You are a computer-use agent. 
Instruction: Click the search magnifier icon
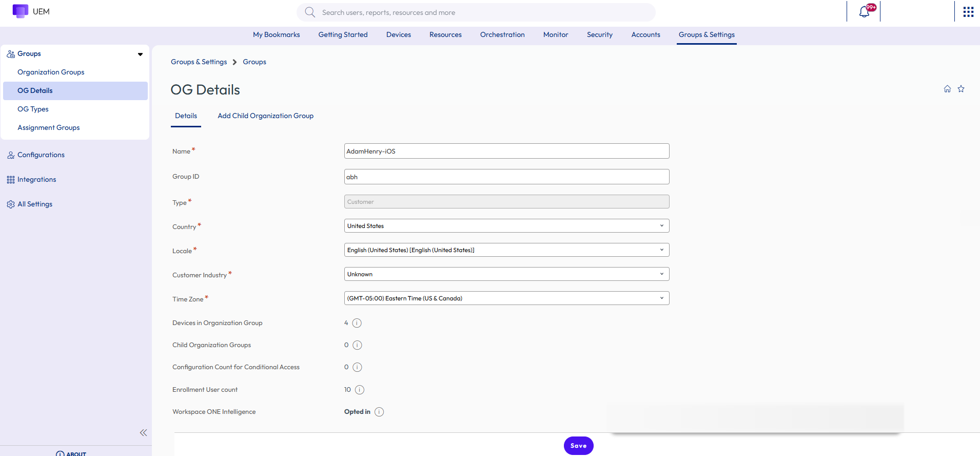(x=310, y=12)
